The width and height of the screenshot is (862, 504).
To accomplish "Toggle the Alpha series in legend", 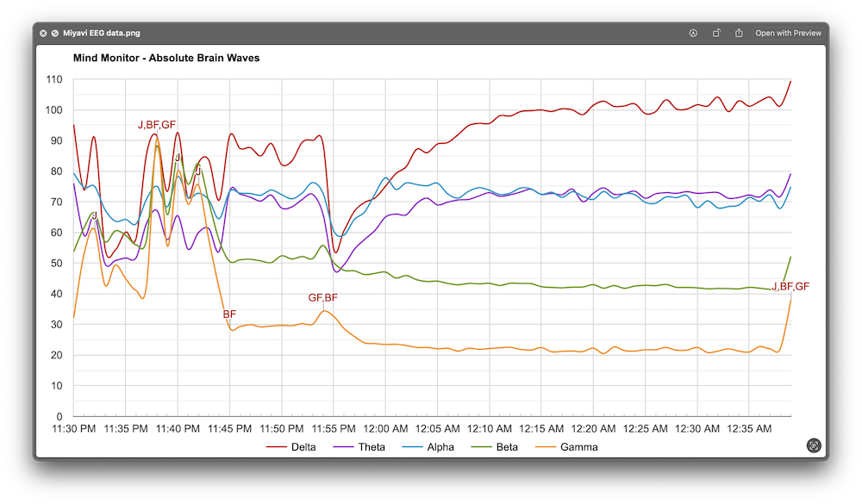I will pyautogui.click(x=441, y=447).
